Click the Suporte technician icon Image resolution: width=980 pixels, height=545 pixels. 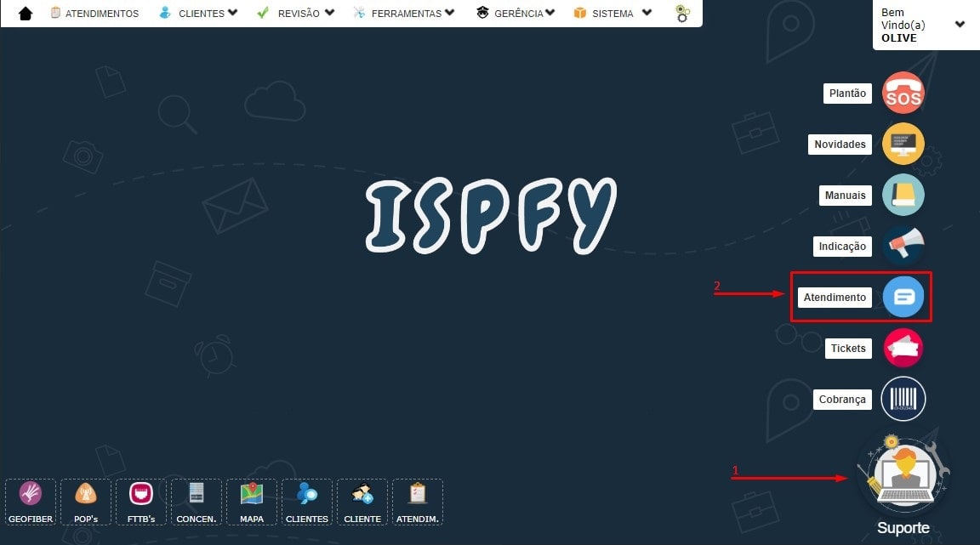coord(903,474)
